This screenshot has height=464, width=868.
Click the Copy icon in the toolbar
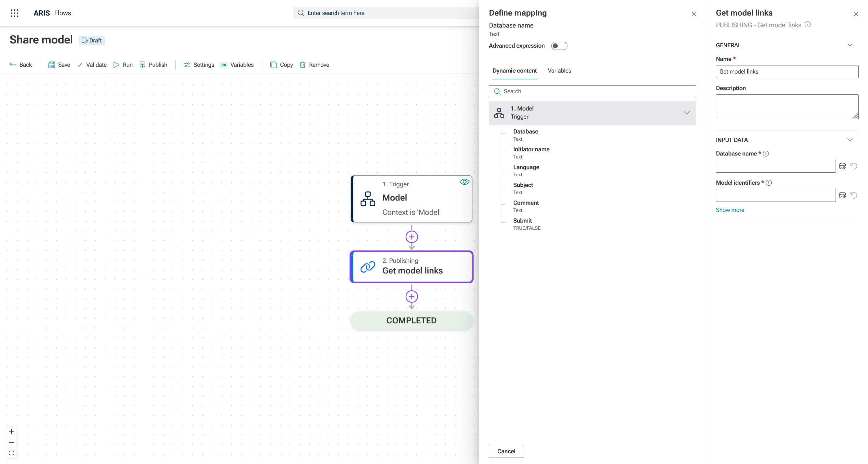pos(274,65)
